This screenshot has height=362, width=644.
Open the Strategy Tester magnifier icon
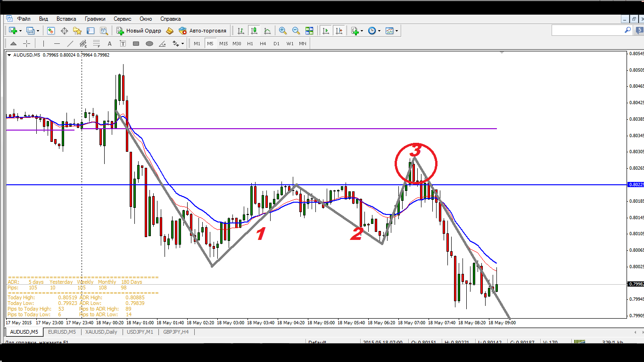(104, 31)
